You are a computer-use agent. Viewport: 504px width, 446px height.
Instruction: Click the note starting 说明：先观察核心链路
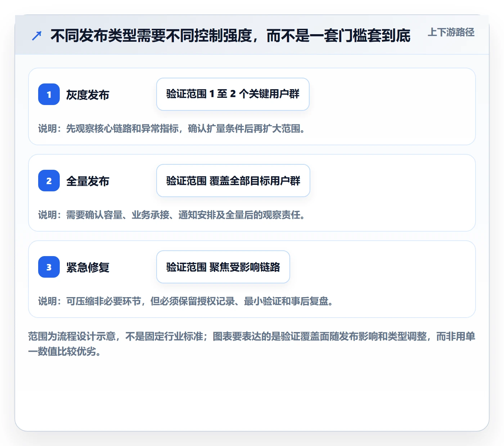click(x=172, y=128)
